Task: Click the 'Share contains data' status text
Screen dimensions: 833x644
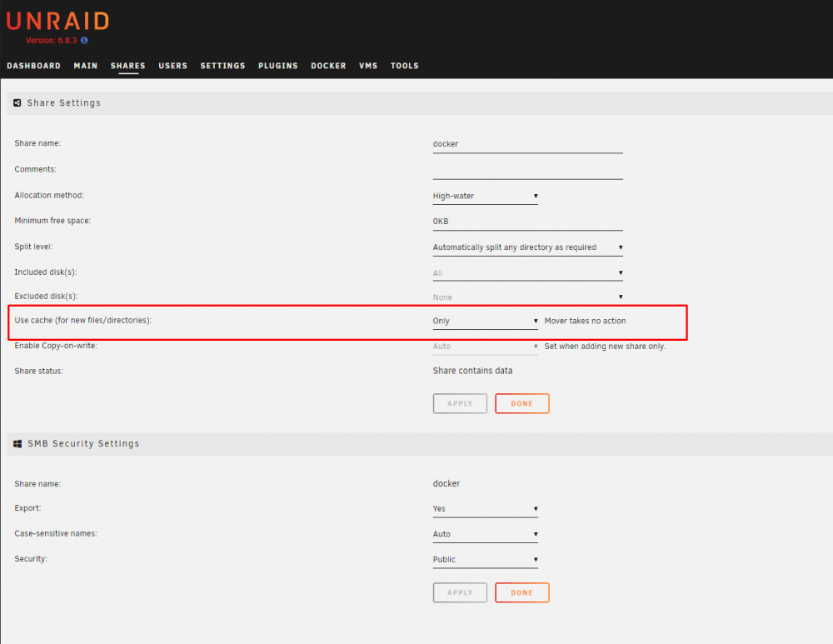Action: tap(473, 371)
